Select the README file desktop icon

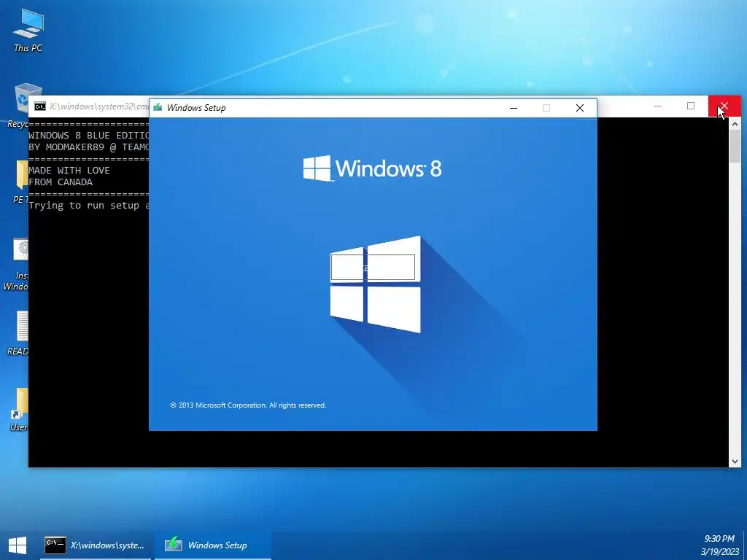tap(18, 332)
